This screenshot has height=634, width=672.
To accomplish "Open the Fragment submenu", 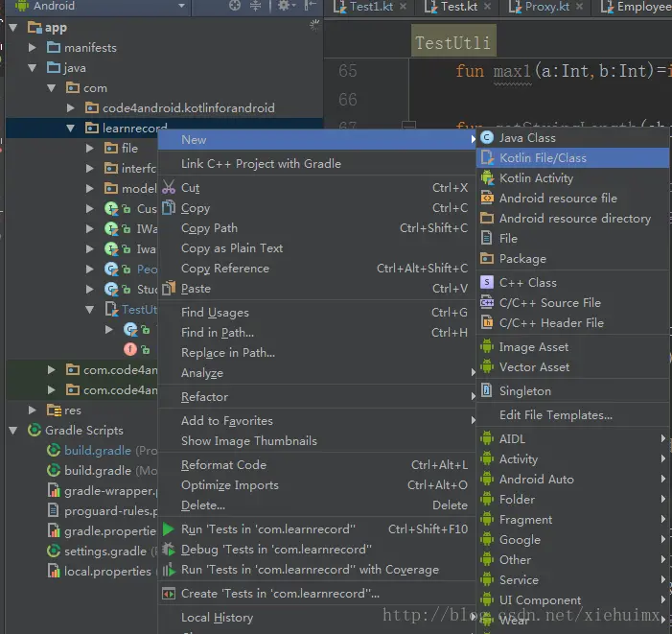I will [x=572, y=520].
